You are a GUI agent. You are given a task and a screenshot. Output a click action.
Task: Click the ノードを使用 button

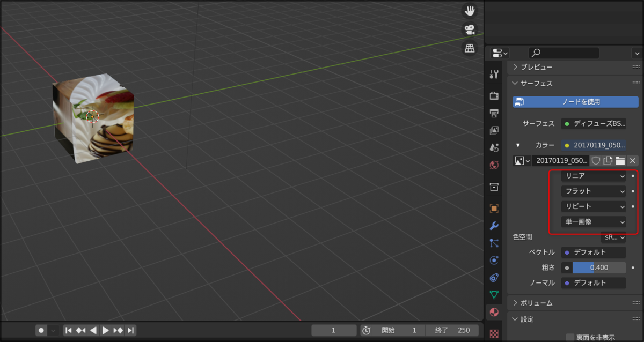coord(575,101)
